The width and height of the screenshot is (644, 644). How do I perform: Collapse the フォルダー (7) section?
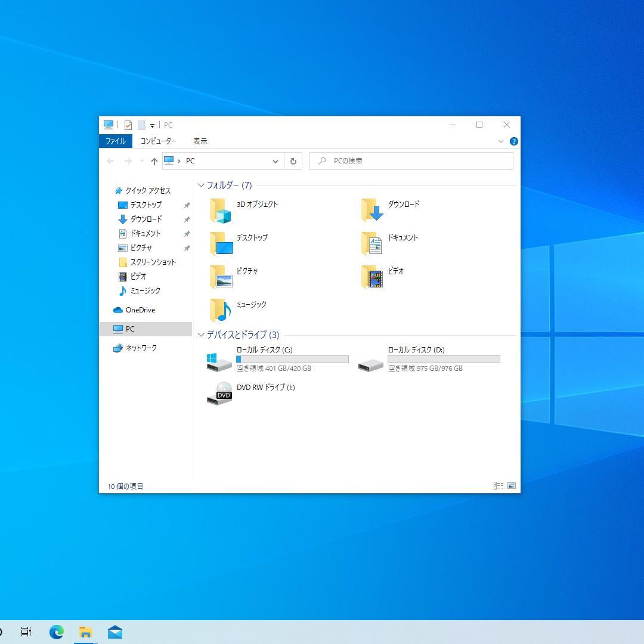pos(201,185)
